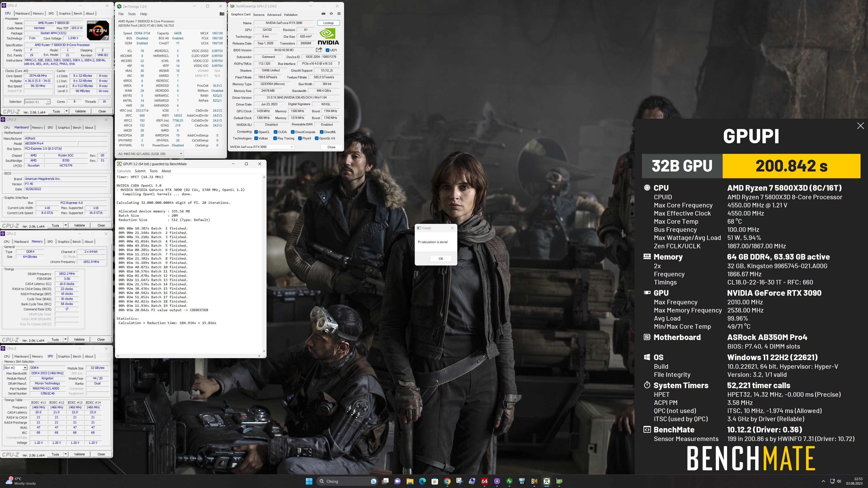This screenshot has width=868, height=488.
Task: Launch Microsoft Edge from the taskbar
Action: pos(422,481)
